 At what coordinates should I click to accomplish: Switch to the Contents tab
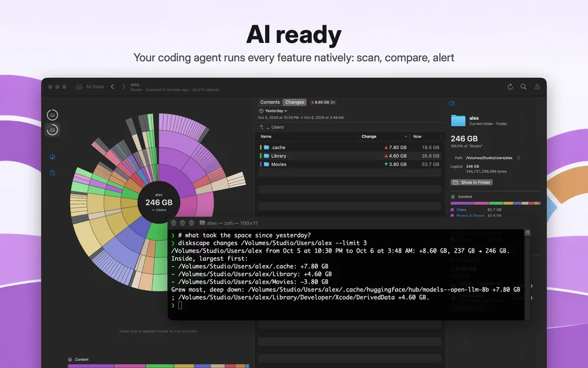pos(270,102)
